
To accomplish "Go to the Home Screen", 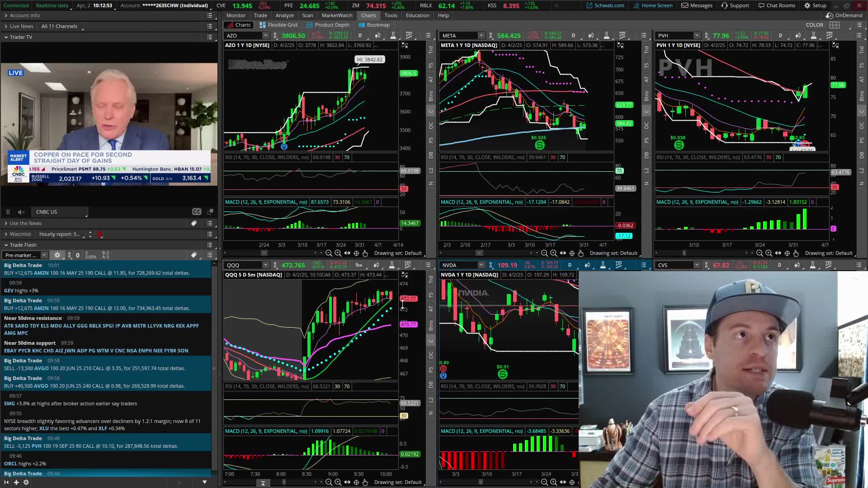I will click(653, 5).
